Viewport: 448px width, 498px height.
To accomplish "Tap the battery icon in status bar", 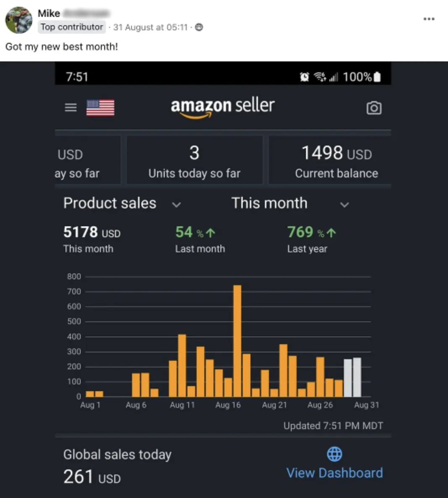I will [377, 77].
